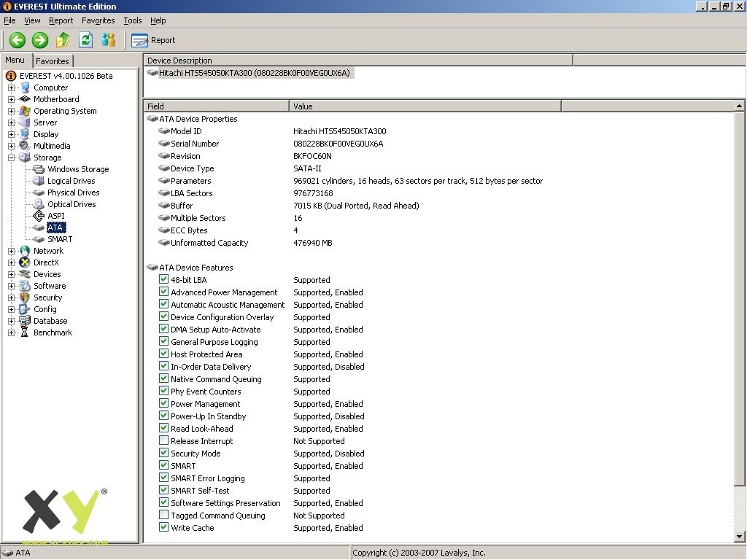Click the vertical scrollbar up arrow

pos(740,106)
